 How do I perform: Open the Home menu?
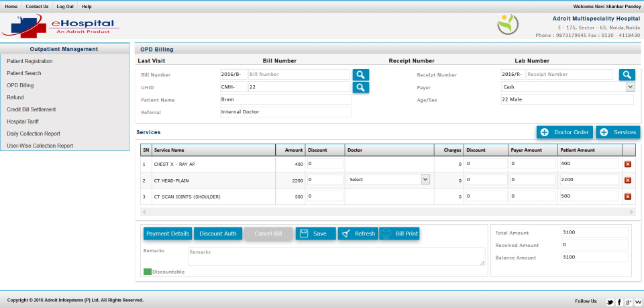[x=11, y=7]
